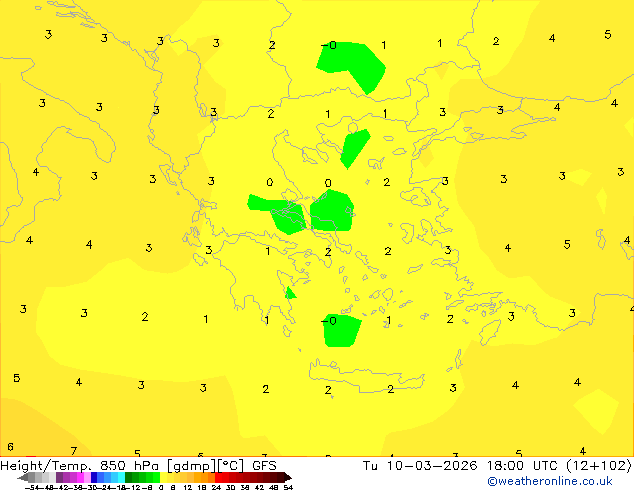Click the dark right arrow of color scale
The width and height of the screenshot is (634, 490).
tap(288, 477)
